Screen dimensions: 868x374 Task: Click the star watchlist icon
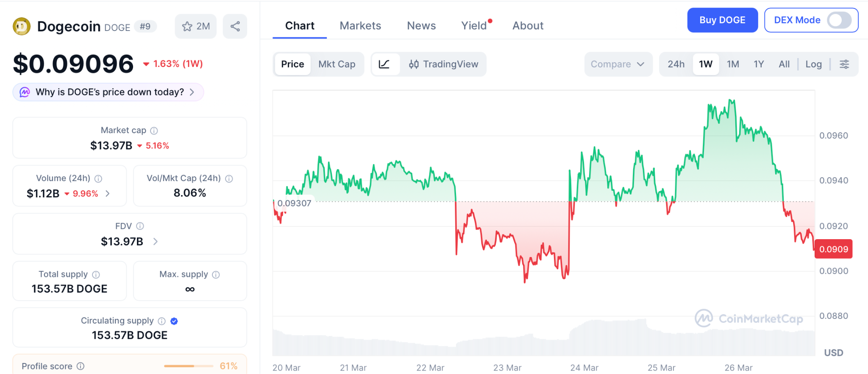click(187, 27)
